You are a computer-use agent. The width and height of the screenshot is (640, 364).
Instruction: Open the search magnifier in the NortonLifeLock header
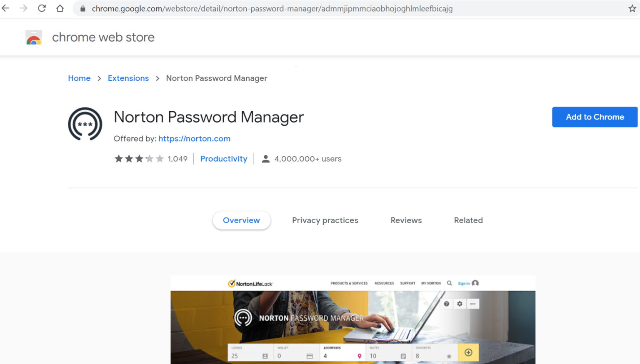point(449,283)
